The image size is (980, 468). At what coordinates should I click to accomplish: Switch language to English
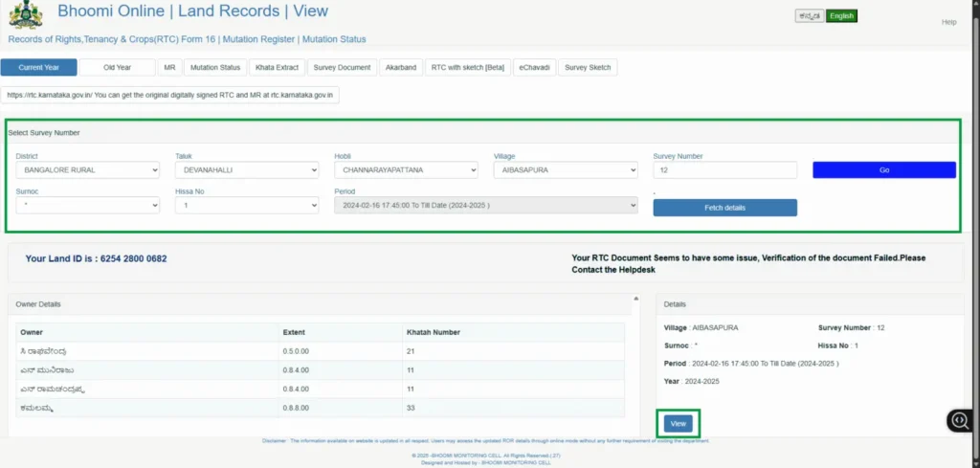(x=841, y=16)
